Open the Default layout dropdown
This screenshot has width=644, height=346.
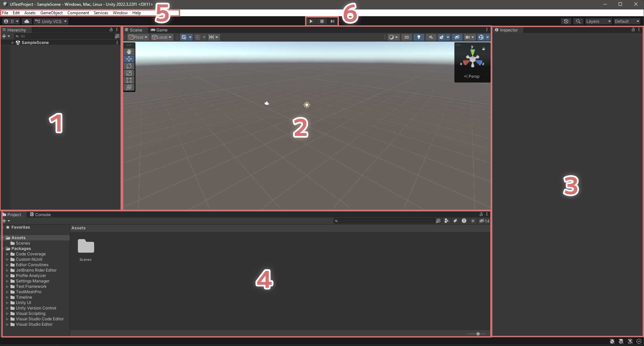coord(627,21)
